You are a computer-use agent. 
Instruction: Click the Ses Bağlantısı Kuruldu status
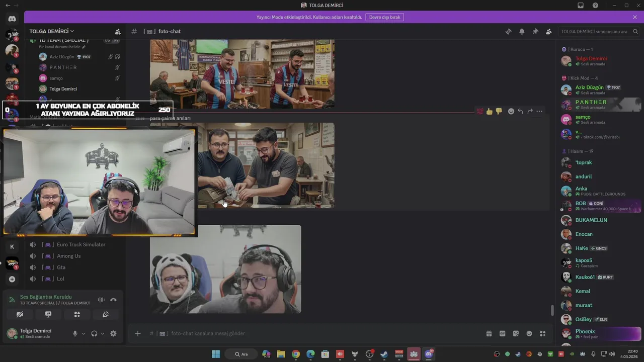46,297
